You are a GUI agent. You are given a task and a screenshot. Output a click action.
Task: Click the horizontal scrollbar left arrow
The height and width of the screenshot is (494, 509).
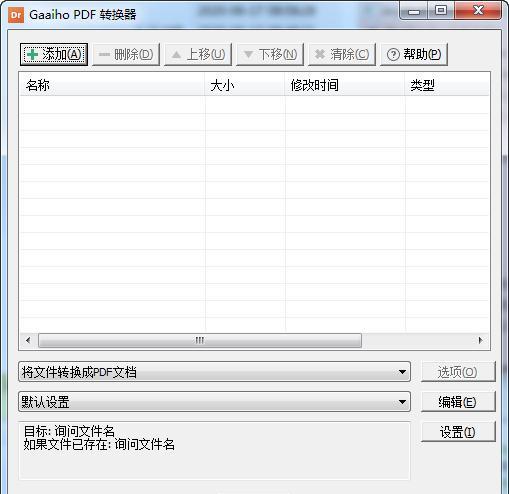28,340
